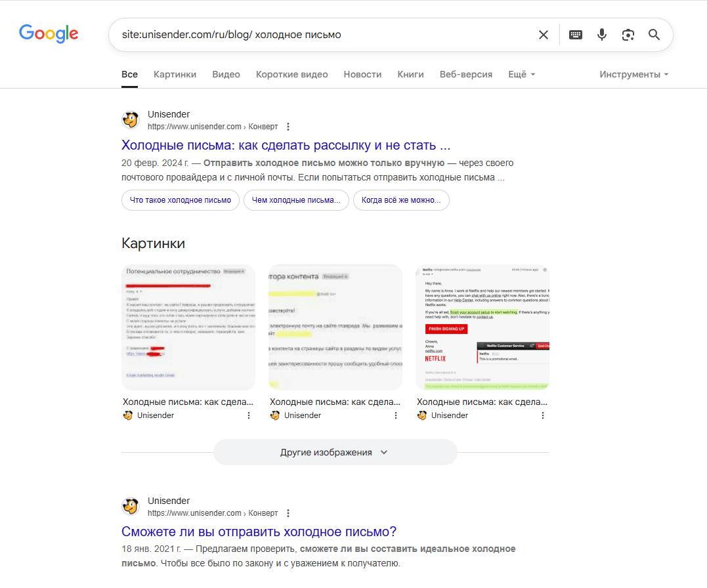Viewport: 707px width, 588px height.
Task: Switch to the Видео tab
Action: point(226,74)
